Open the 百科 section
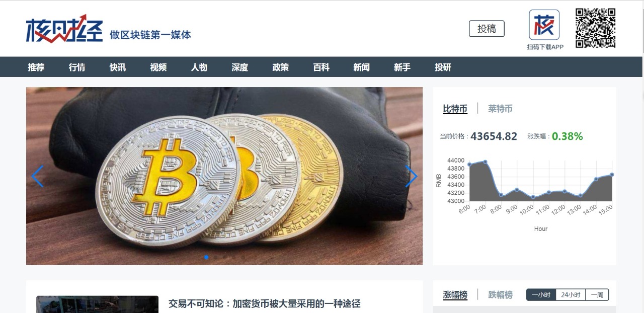Image resolution: width=644 pixels, height=313 pixels. pos(321,67)
